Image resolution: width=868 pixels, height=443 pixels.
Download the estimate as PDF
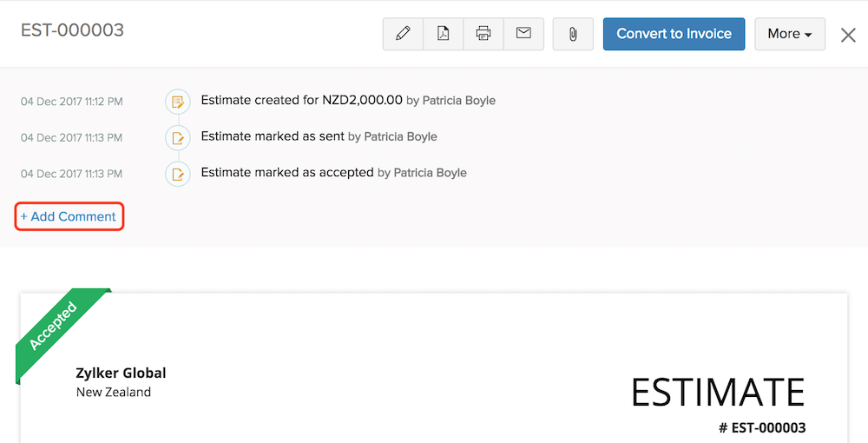coord(444,34)
